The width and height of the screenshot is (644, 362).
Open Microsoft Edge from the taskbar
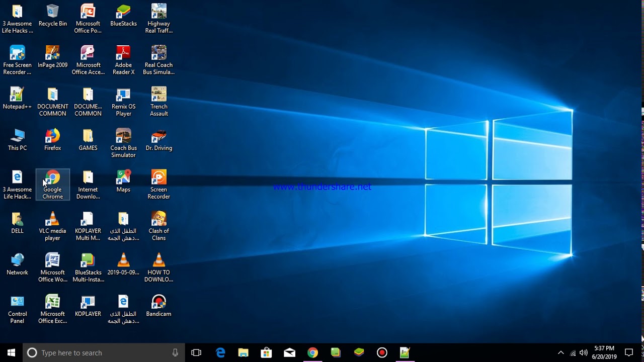point(220,352)
